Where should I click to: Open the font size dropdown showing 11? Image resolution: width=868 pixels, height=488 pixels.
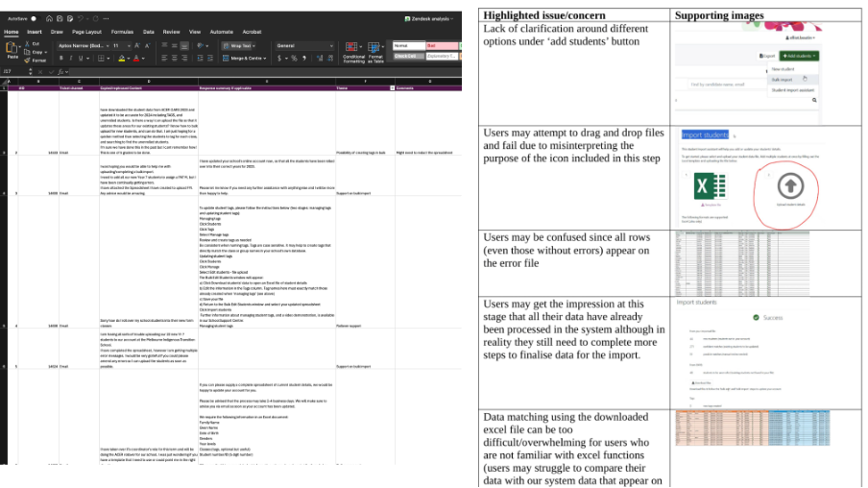pos(122,46)
